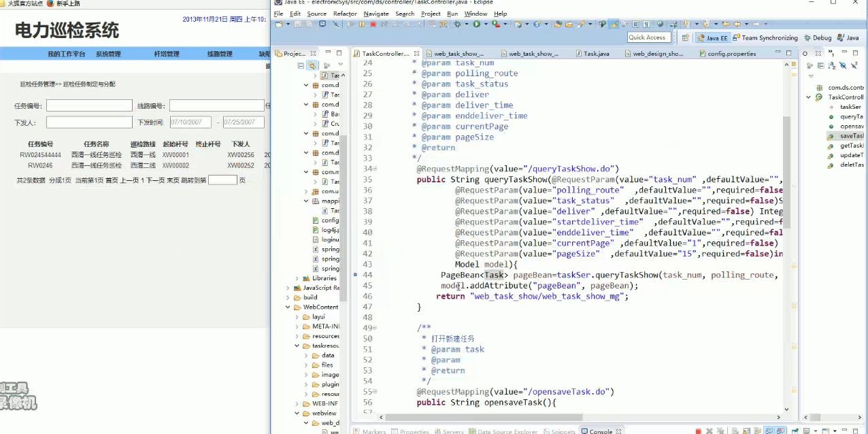Fold the comment block at line 49
The width and height of the screenshot is (868, 434).
click(x=375, y=328)
